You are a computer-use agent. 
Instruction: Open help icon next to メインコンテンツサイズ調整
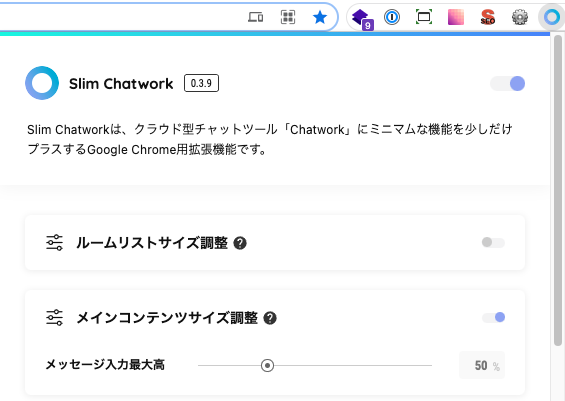click(x=270, y=318)
